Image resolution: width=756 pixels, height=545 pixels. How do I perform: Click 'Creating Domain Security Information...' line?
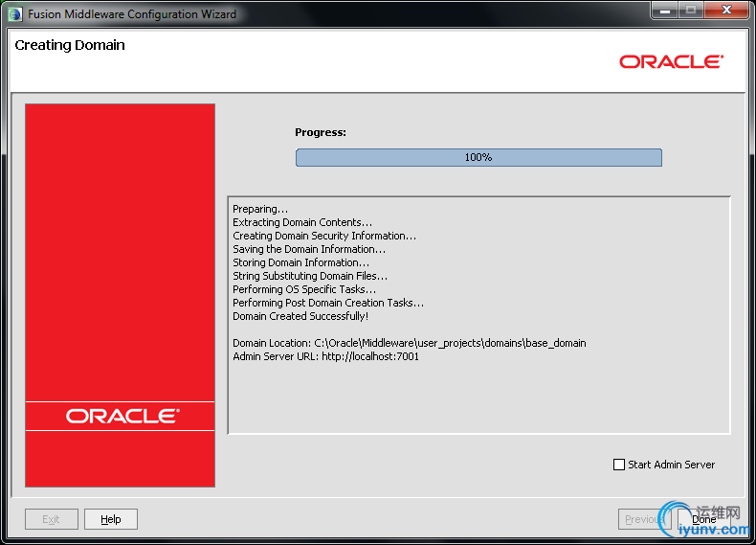324,236
